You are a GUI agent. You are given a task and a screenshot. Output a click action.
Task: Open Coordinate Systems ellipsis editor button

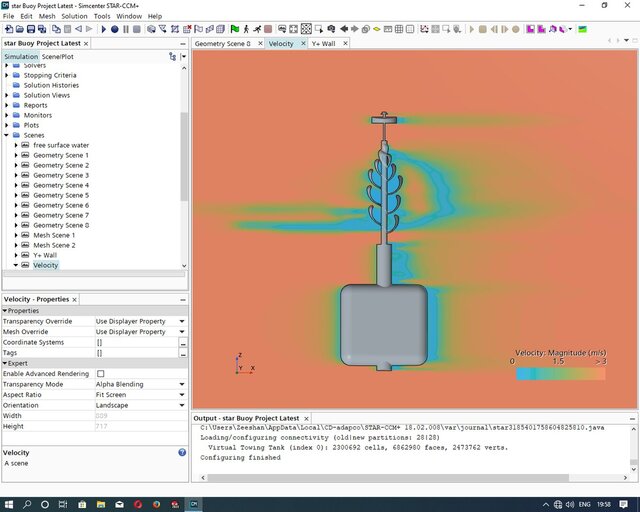(183, 343)
